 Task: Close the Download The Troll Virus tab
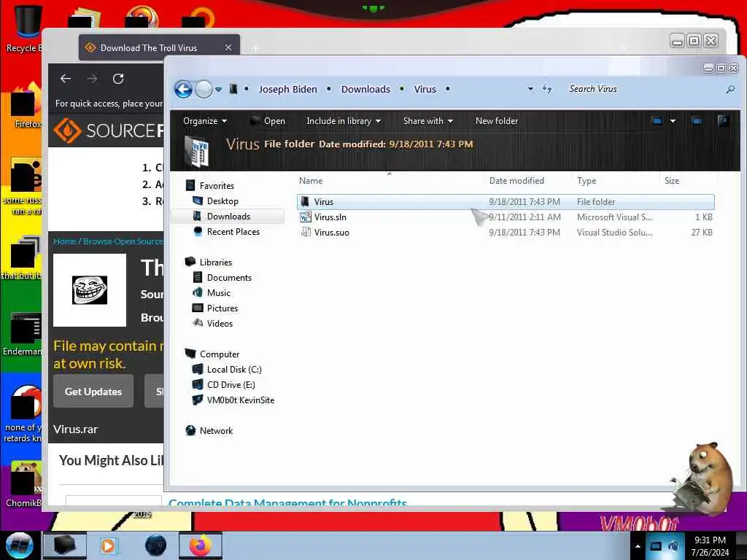click(x=228, y=47)
